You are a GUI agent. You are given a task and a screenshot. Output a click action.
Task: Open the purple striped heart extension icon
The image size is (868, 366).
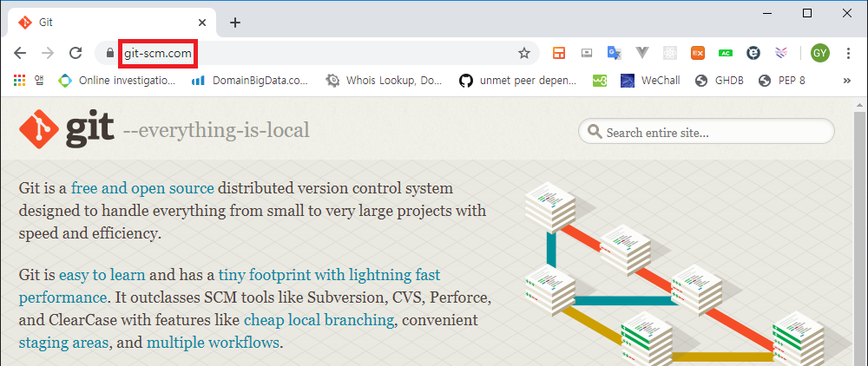781,53
